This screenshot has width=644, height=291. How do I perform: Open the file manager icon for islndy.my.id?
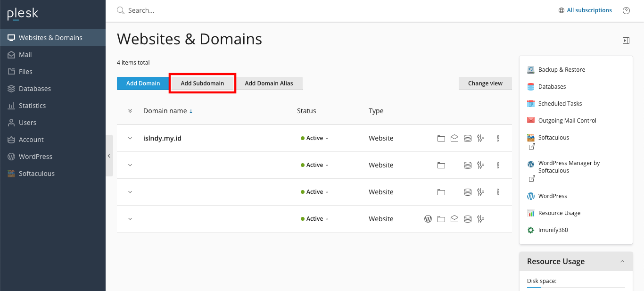click(x=441, y=138)
